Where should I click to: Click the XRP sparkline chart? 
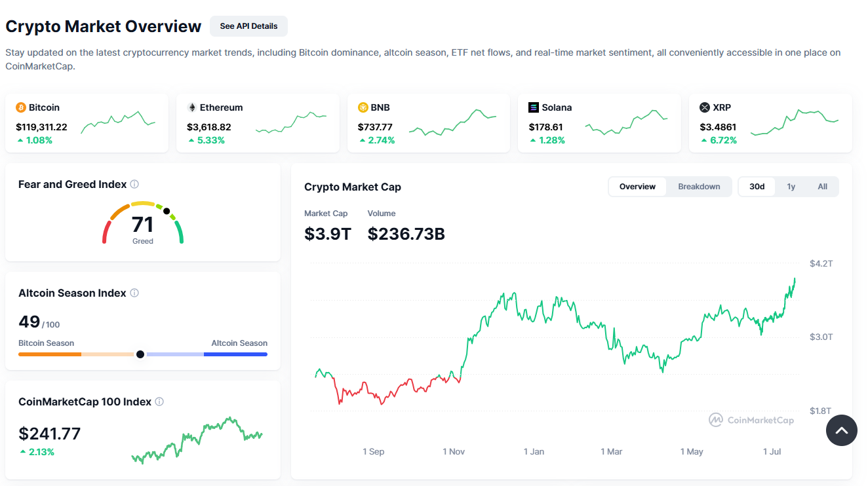(795, 122)
